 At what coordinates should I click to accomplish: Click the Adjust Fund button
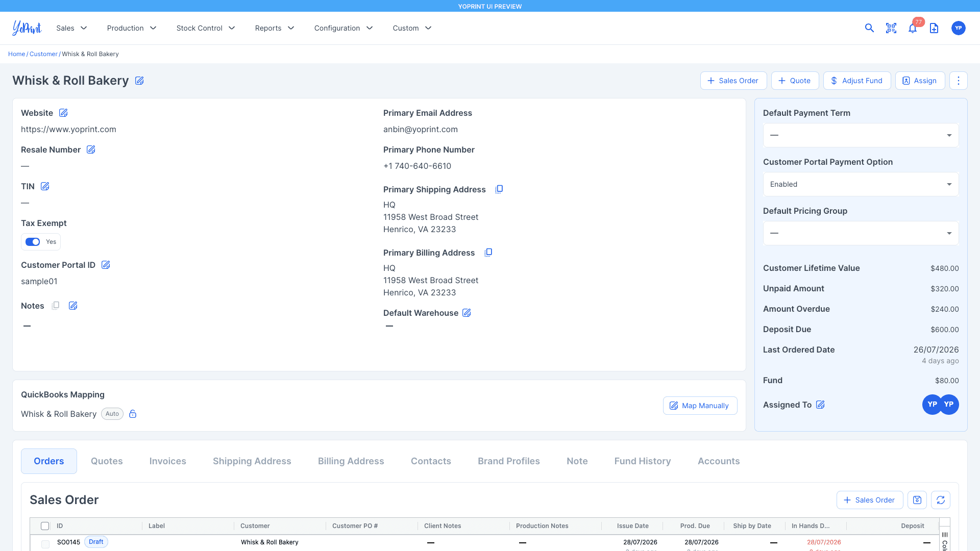click(857, 81)
